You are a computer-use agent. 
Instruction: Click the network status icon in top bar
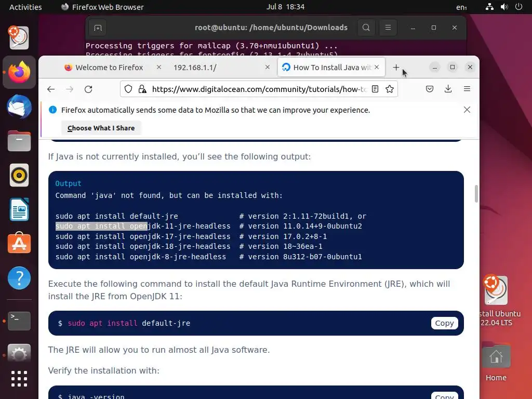click(489, 7)
